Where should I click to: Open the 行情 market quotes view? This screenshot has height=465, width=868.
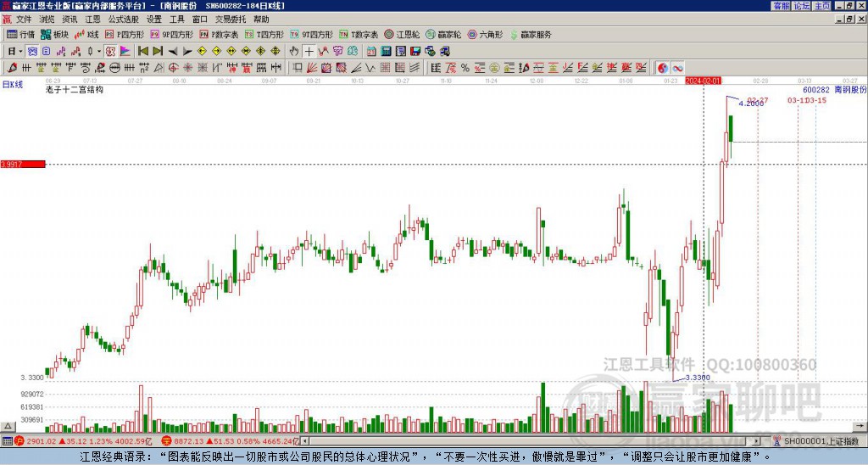(20, 34)
